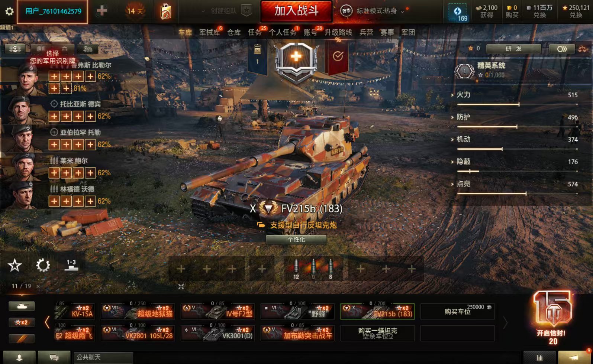
Task: Select the 超级地狱猫 tank in carousel
Action: coord(137,311)
